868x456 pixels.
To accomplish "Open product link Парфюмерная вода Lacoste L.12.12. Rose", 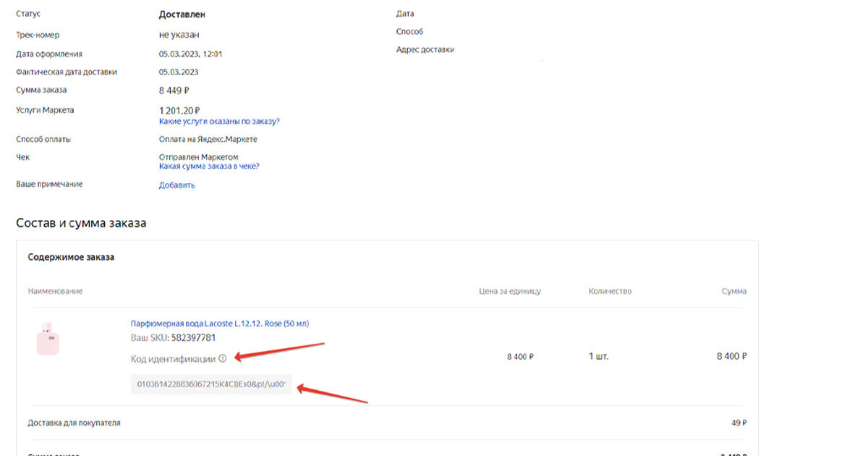I will tap(220, 324).
